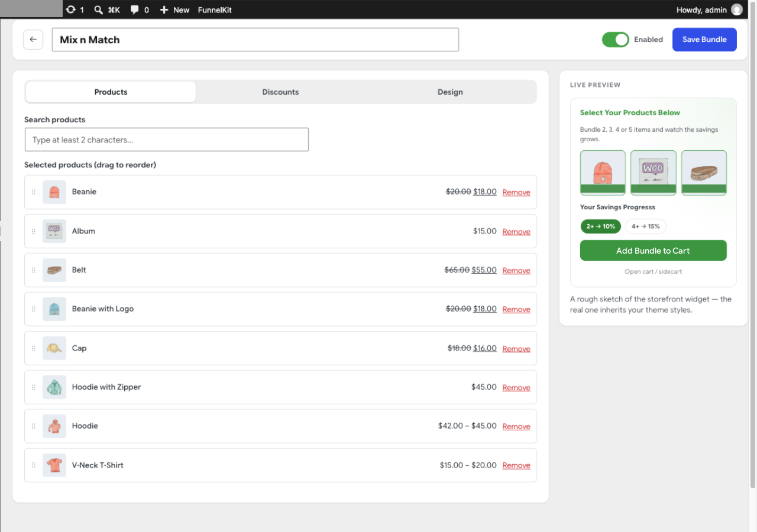This screenshot has width=757, height=532.
Task: Click the $15.00 – $20.00 T-Shirt price
Action: (468, 465)
